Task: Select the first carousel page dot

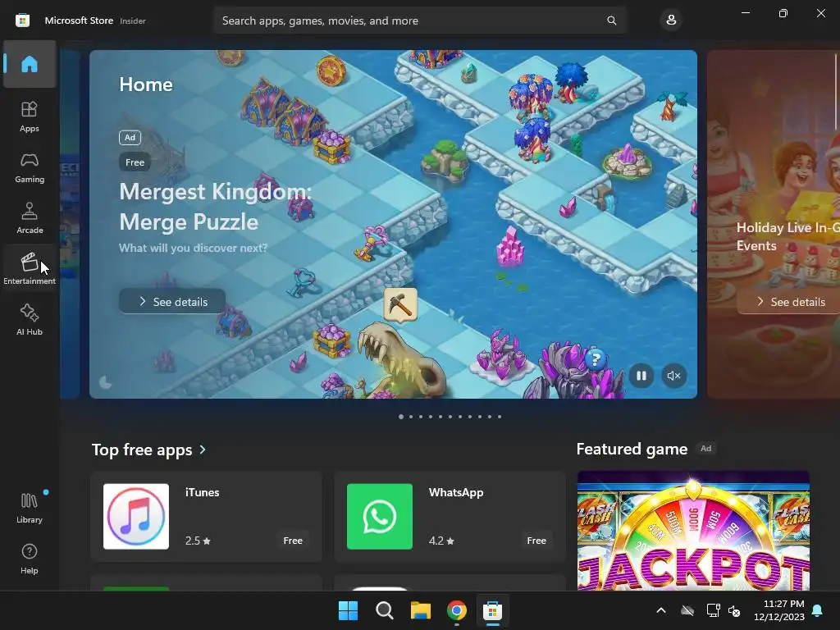Action: pos(400,416)
